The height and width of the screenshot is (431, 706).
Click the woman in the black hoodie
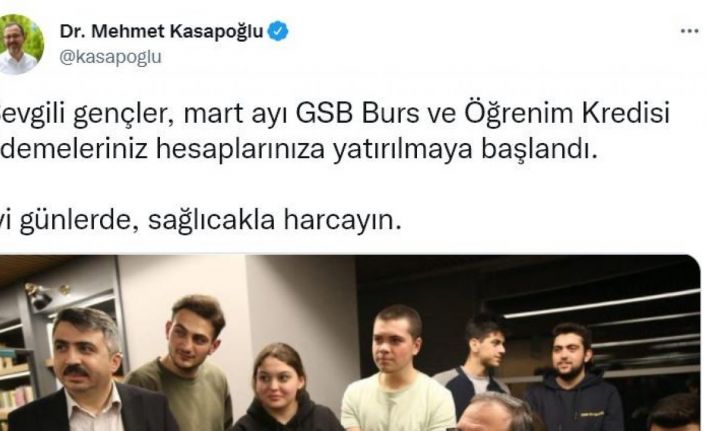click(x=285, y=388)
